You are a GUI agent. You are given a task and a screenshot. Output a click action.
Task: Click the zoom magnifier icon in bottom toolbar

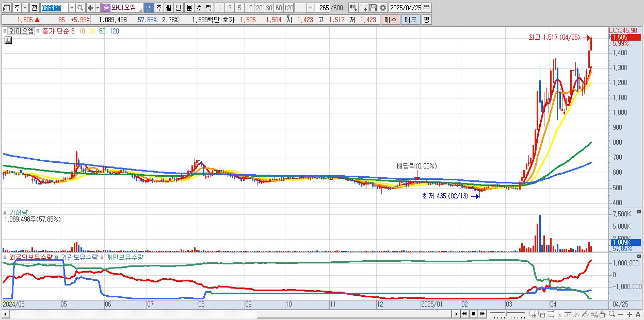pos(612,314)
